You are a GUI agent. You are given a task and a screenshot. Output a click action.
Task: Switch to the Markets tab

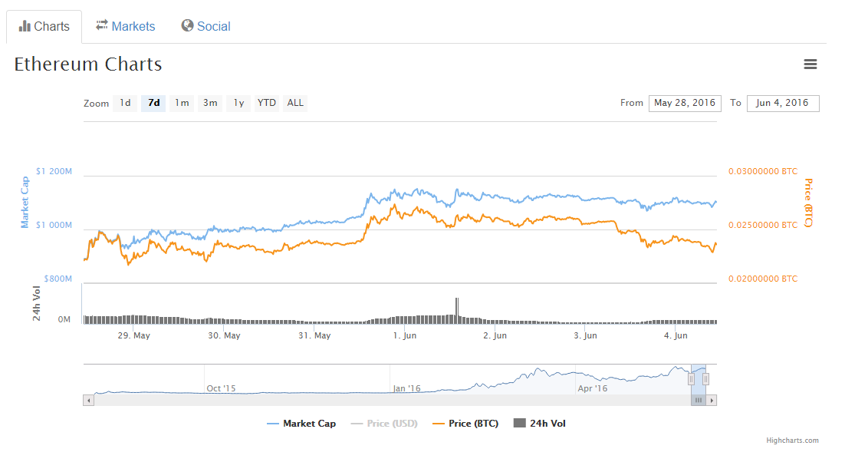[126, 26]
